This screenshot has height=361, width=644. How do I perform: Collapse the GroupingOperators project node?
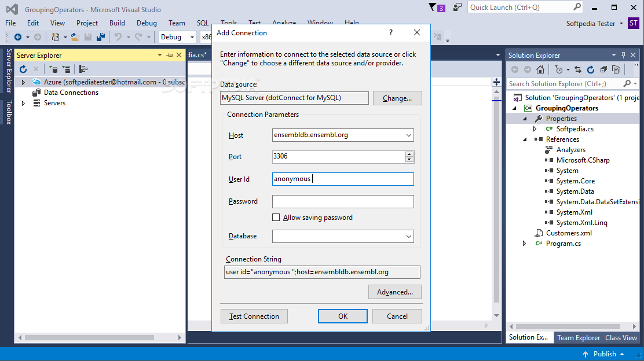515,108
